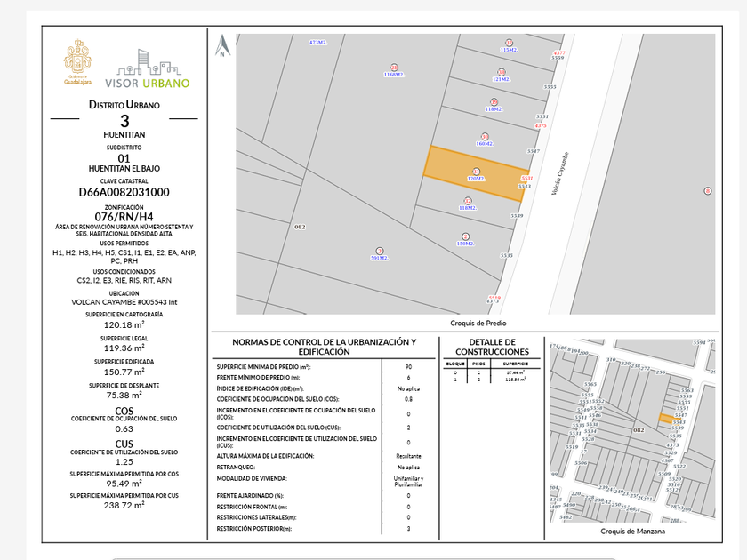Click the Altura máxima value Resultante
Screen dimensions: 747x560
click(408, 456)
